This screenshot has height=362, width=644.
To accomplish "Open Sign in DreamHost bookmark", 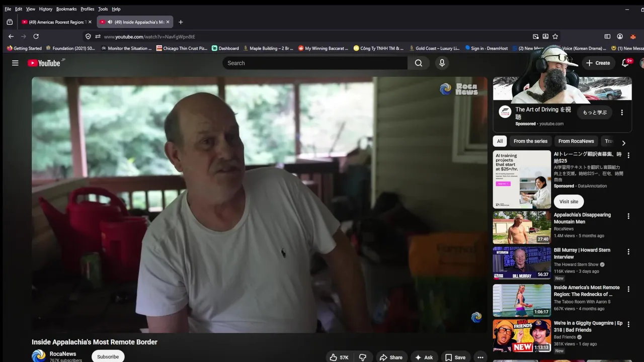I will point(486,48).
